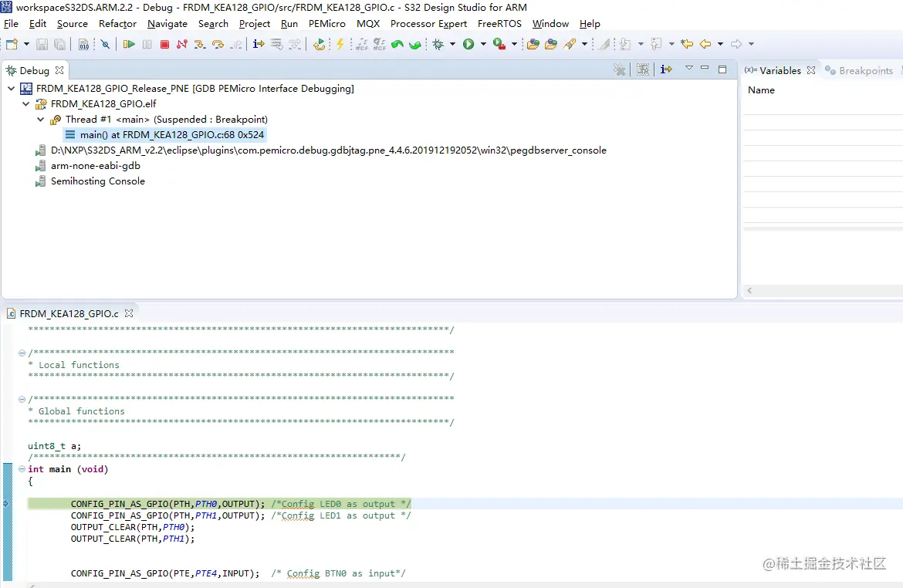This screenshot has height=588, width=903.
Task: Click the Debug bug icon
Action: (x=438, y=44)
